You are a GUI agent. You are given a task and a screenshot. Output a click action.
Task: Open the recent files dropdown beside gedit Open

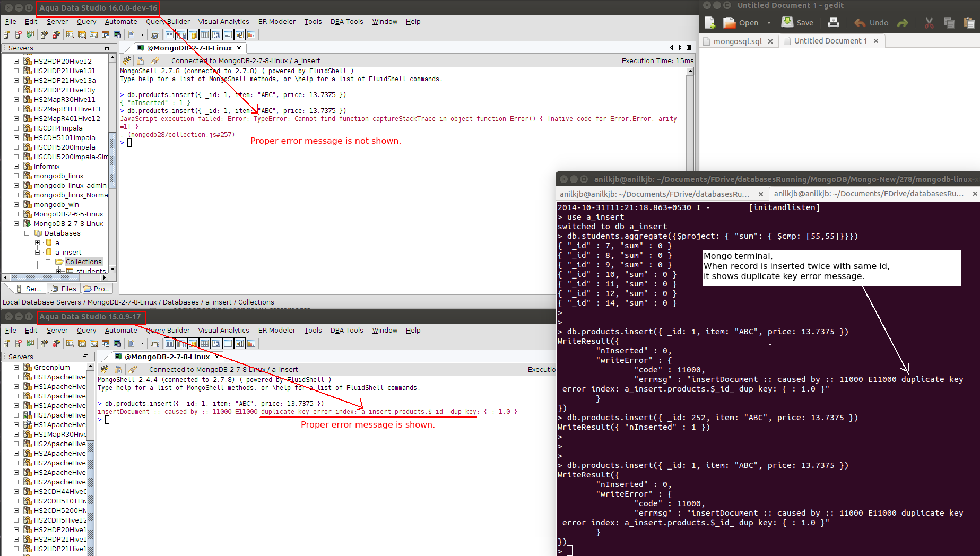tap(769, 23)
